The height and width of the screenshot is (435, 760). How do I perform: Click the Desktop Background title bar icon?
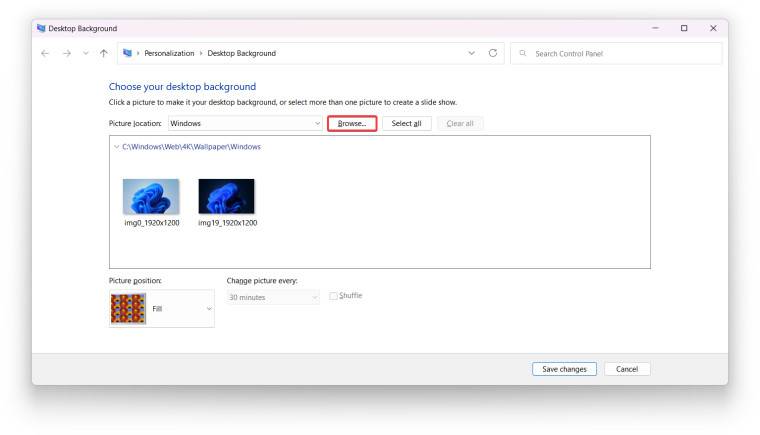41,28
